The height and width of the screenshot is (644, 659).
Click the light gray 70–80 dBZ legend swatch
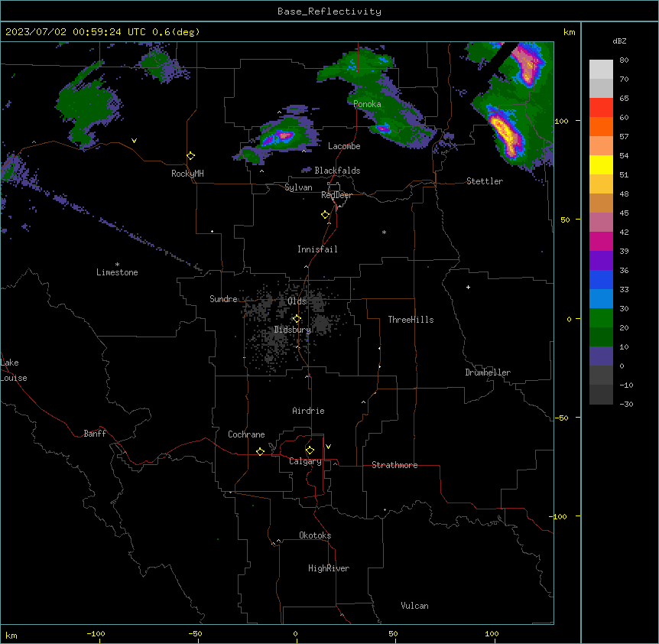point(601,70)
